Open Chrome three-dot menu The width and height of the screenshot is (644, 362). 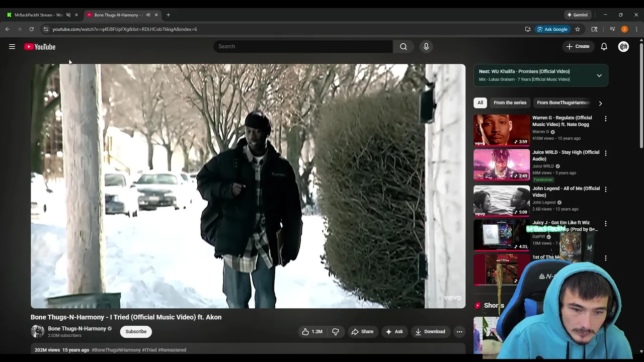point(636,29)
